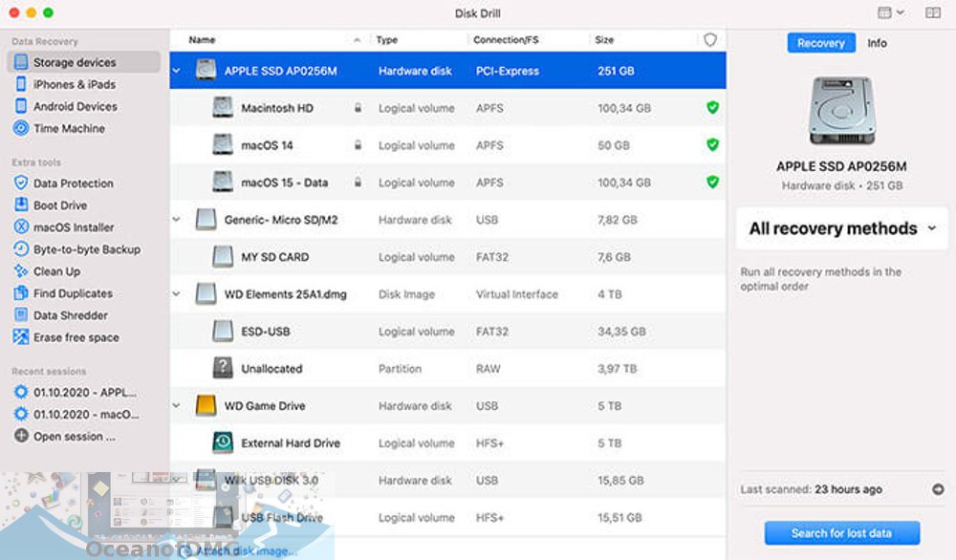
Task: Sort by Connection/FS column header
Action: [506, 39]
